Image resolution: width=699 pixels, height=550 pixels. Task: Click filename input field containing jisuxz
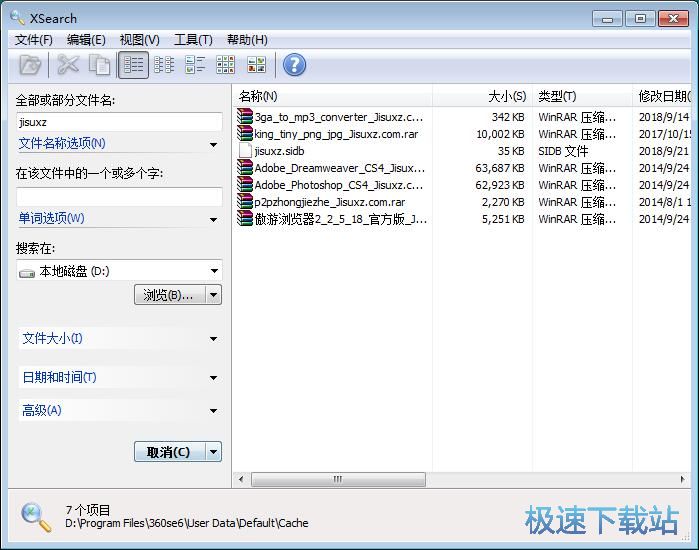(x=119, y=122)
